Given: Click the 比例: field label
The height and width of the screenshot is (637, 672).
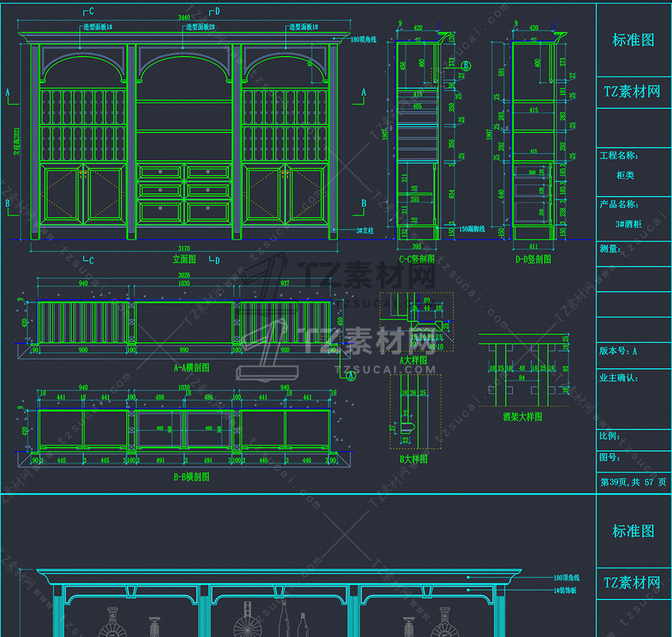Looking at the screenshot, I should pyautogui.click(x=610, y=436).
